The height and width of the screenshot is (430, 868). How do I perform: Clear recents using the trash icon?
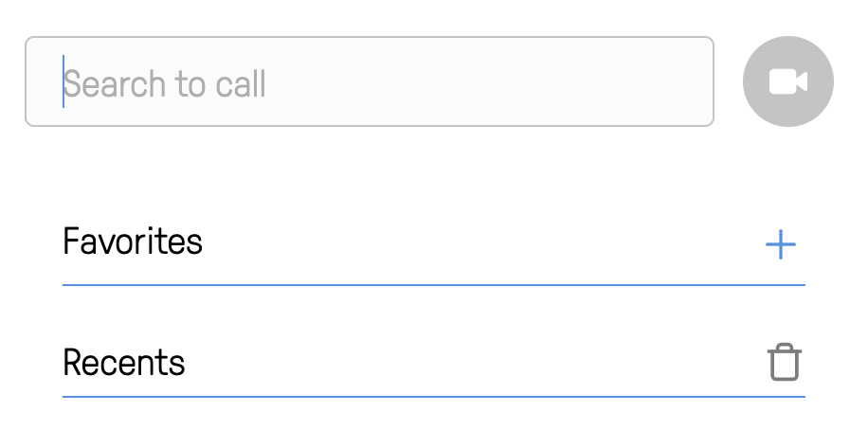(785, 362)
